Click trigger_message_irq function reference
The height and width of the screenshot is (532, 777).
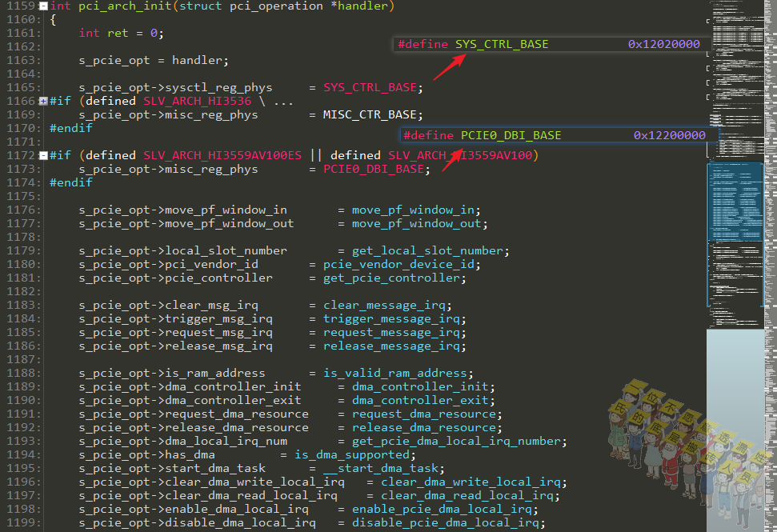tap(391, 319)
